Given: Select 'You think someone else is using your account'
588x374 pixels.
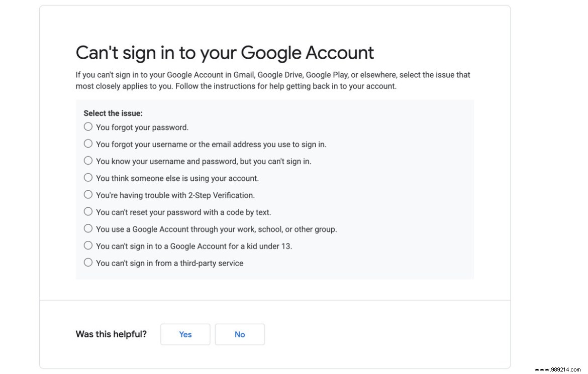Looking at the screenshot, I should point(177,178).
